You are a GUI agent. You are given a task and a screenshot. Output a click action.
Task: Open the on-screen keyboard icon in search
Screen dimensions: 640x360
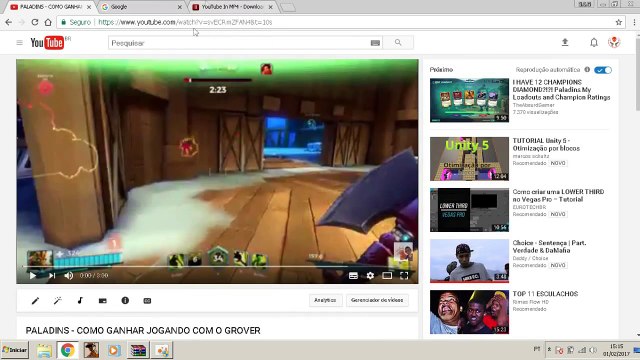point(375,43)
